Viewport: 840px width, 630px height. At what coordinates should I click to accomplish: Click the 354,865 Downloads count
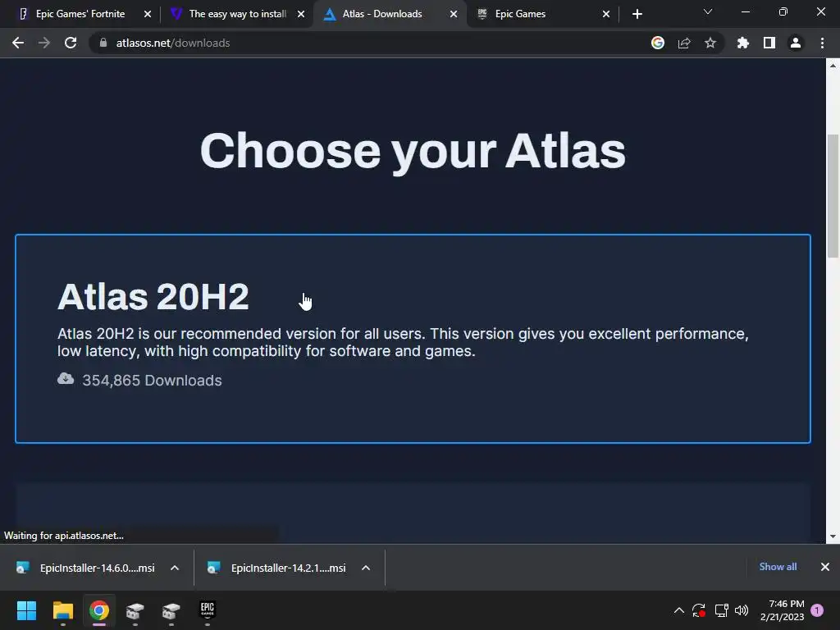point(152,381)
